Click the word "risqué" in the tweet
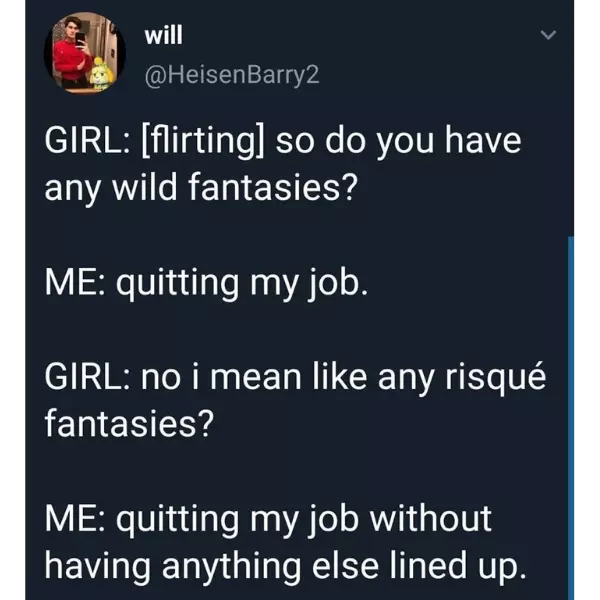 [x=502, y=381]
